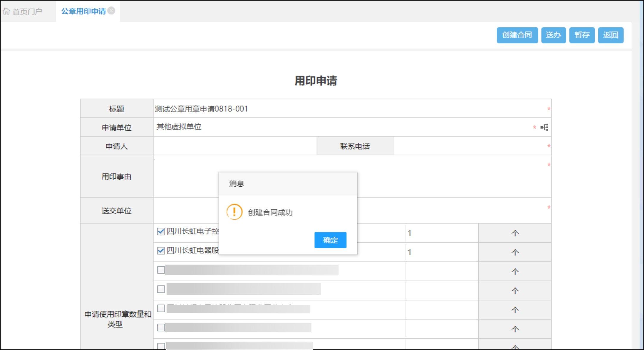The width and height of the screenshot is (644, 350).
Task: Click the up arrow in the fourth seal row
Action: (515, 290)
